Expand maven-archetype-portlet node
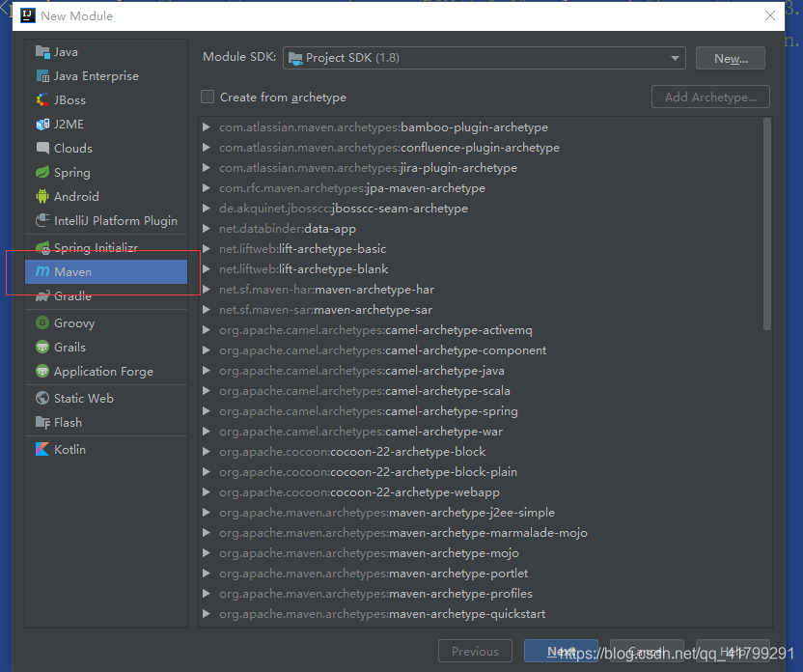This screenshot has height=672, width=803. coord(207,574)
